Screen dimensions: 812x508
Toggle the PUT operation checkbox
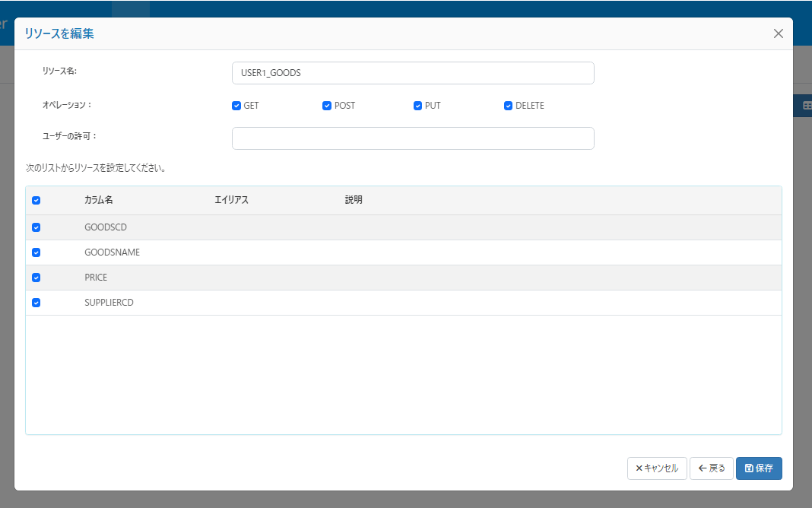[x=418, y=106]
